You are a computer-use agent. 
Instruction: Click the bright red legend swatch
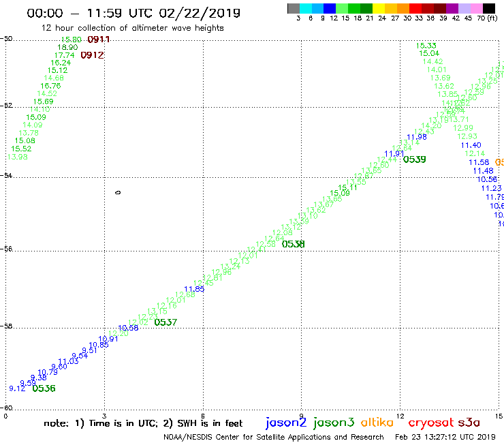tap(415, 8)
